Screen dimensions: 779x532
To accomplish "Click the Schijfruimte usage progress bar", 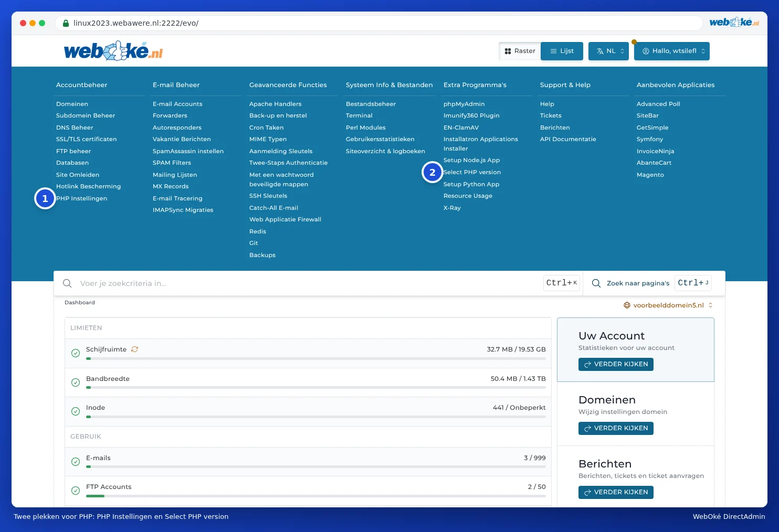I will [316, 359].
